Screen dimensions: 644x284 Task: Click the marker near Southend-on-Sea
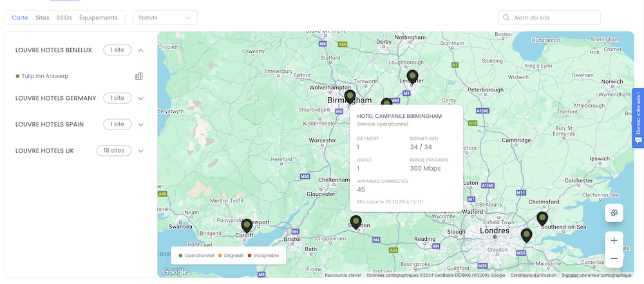click(x=542, y=219)
